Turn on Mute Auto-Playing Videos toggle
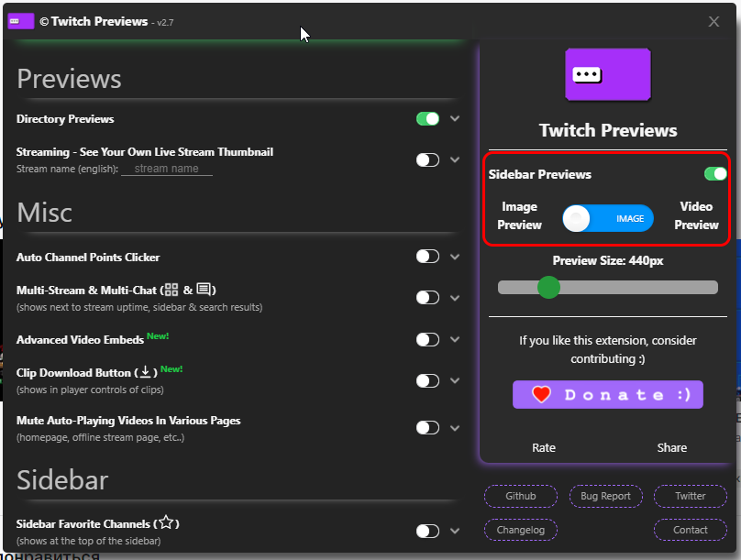The image size is (741, 560). point(427,428)
